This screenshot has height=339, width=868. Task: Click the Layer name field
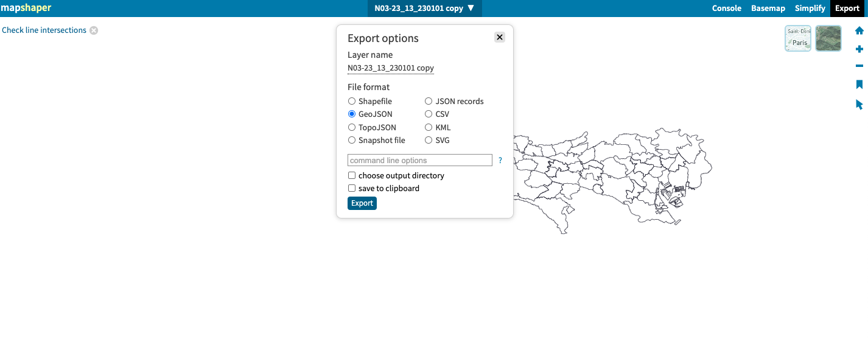(x=391, y=68)
